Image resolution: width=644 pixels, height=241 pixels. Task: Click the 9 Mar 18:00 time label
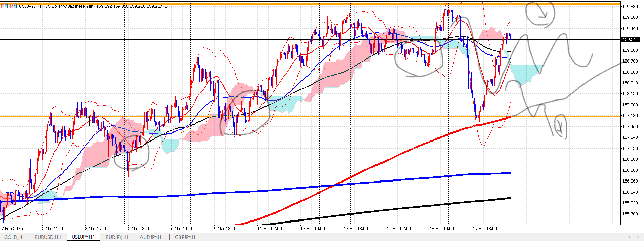point(225,228)
